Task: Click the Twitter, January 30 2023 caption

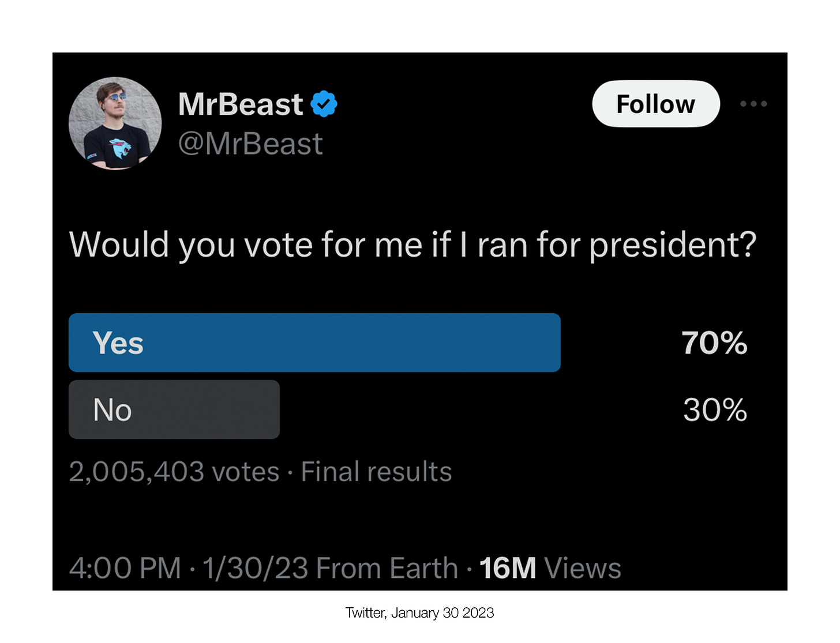Action: pos(420,612)
